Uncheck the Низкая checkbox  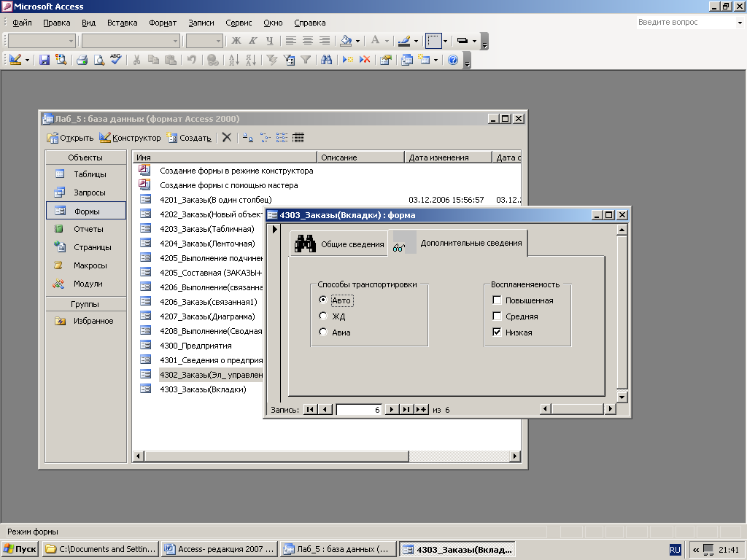pyautogui.click(x=497, y=332)
